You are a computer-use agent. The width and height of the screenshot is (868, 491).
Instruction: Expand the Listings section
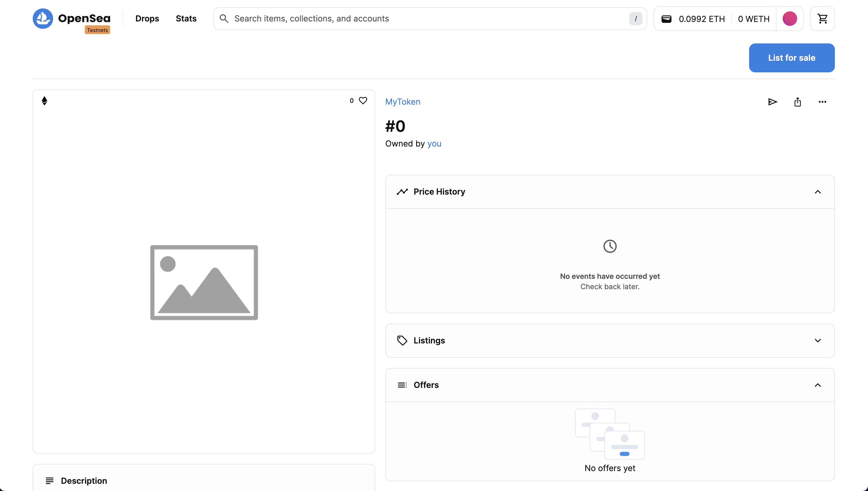click(817, 340)
